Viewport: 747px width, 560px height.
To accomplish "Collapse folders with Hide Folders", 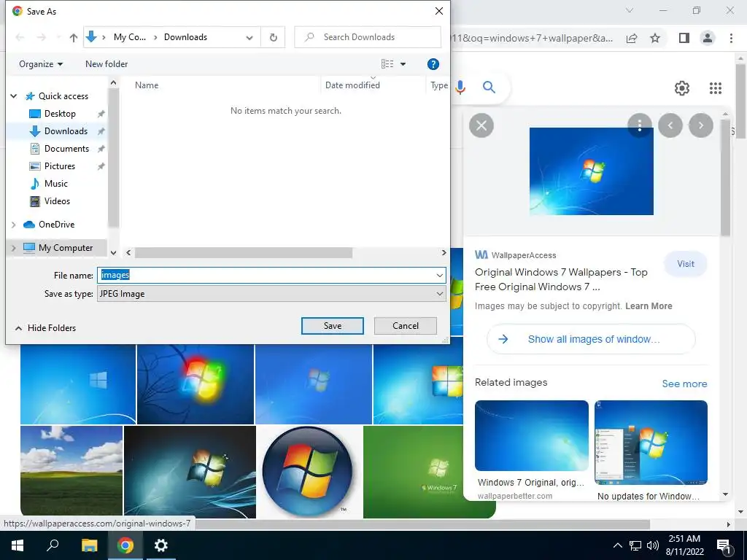I will (x=45, y=328).
